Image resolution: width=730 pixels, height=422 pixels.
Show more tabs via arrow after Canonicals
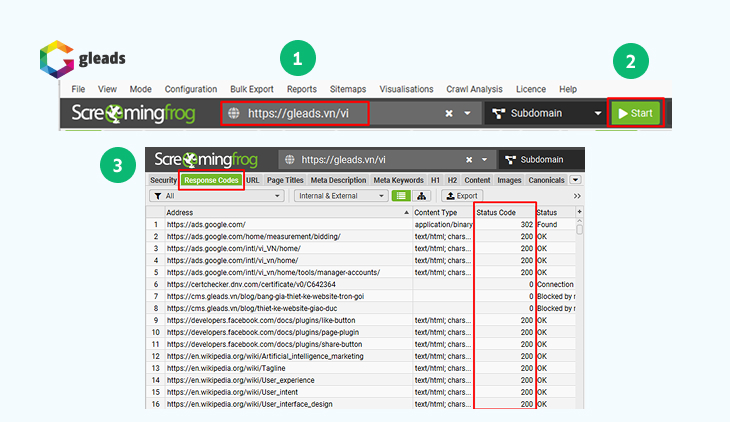pos(575,180)
